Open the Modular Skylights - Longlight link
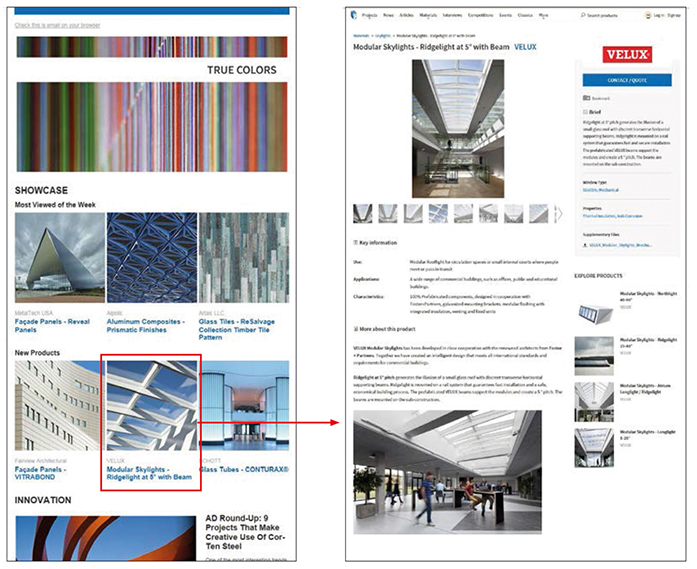Viewport: 697px width, 569px height. point(647,435)
